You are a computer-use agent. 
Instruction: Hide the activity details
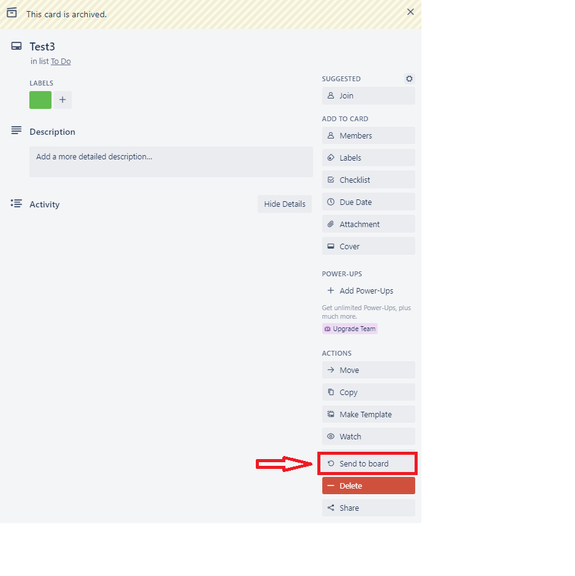(284, 204)
